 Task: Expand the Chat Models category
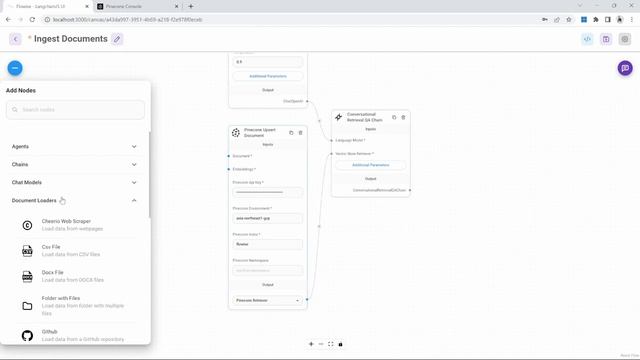tap(74, 182)
